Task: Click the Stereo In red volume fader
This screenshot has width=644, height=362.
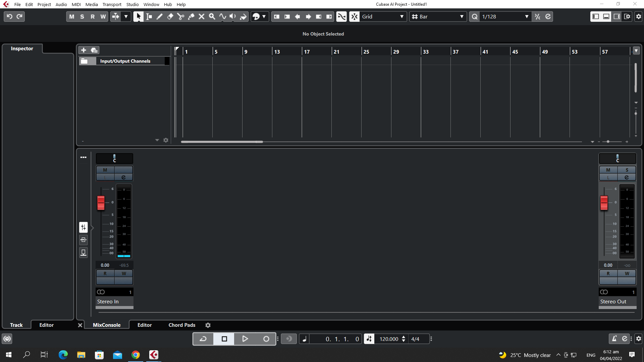Action: [x=101, y=203]
